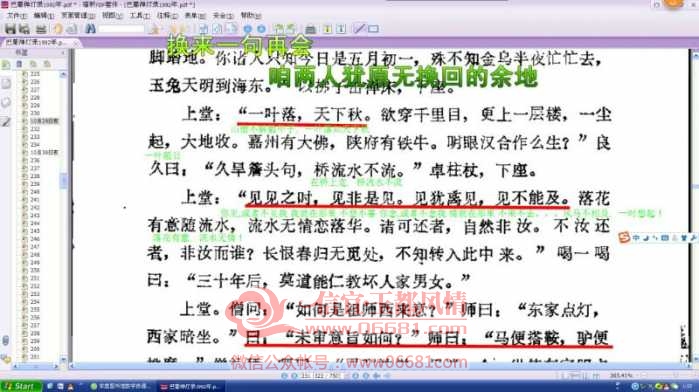Click the Save icon in the toolbar

tap(10, 29)
